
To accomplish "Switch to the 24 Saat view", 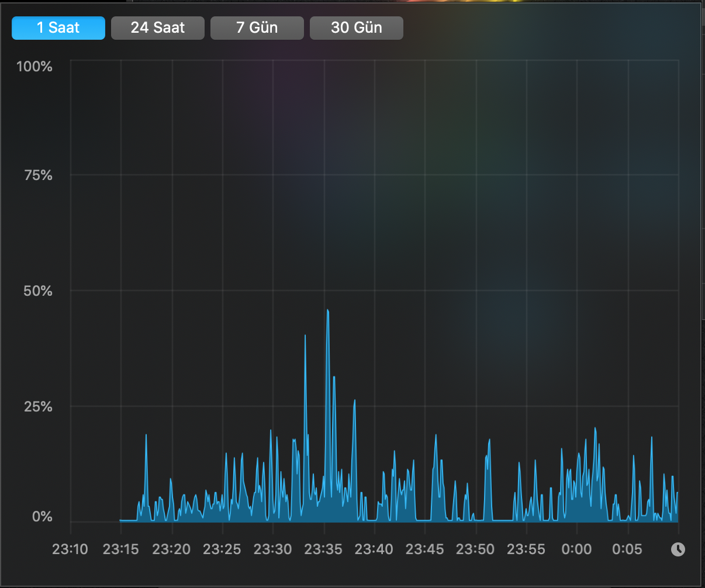I will [158, 27].
